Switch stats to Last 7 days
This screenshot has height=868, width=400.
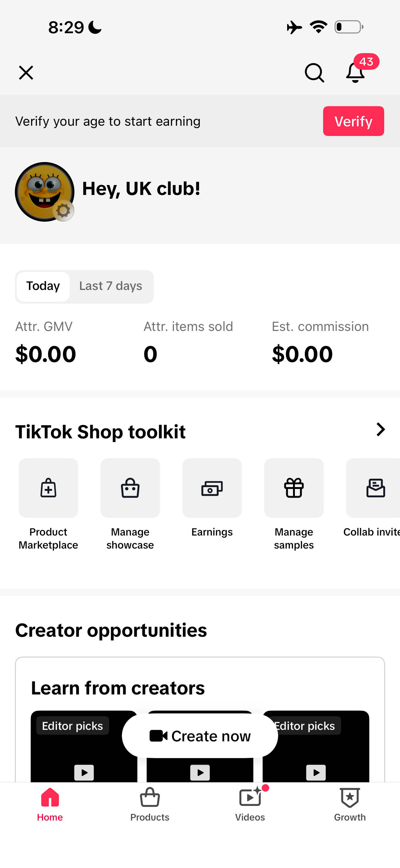pyautogui.click(x=110, y=286)
